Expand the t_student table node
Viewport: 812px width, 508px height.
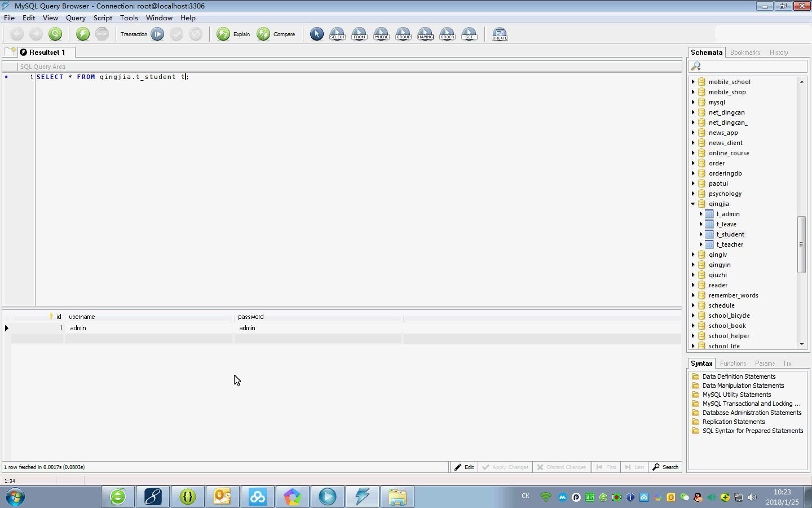point(701,234)
